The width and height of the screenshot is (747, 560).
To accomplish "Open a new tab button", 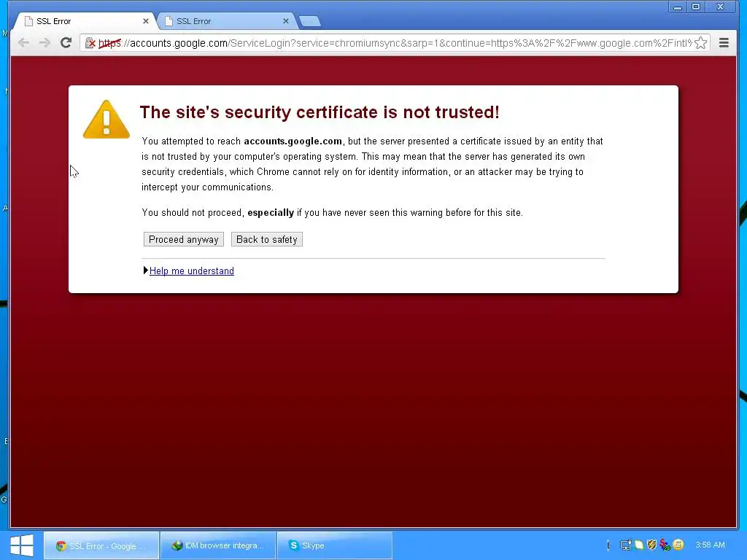I will (309, 21).
